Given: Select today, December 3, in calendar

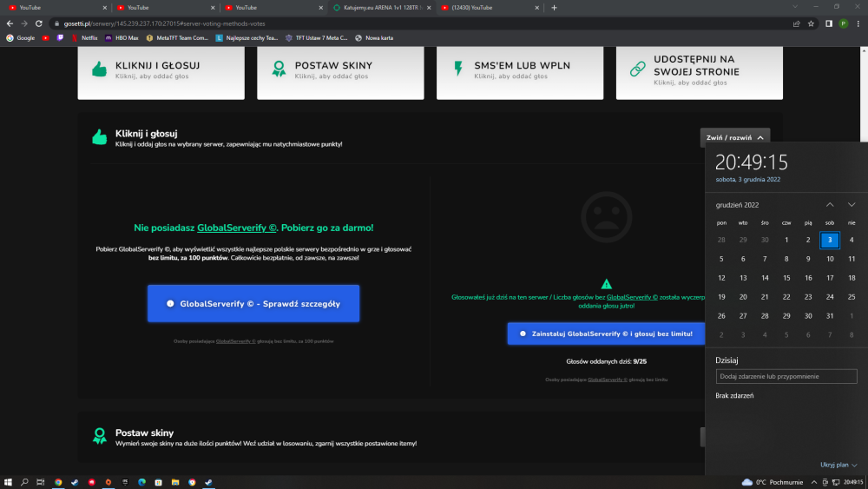Looking at the screenshot, I should pos(829,240).
